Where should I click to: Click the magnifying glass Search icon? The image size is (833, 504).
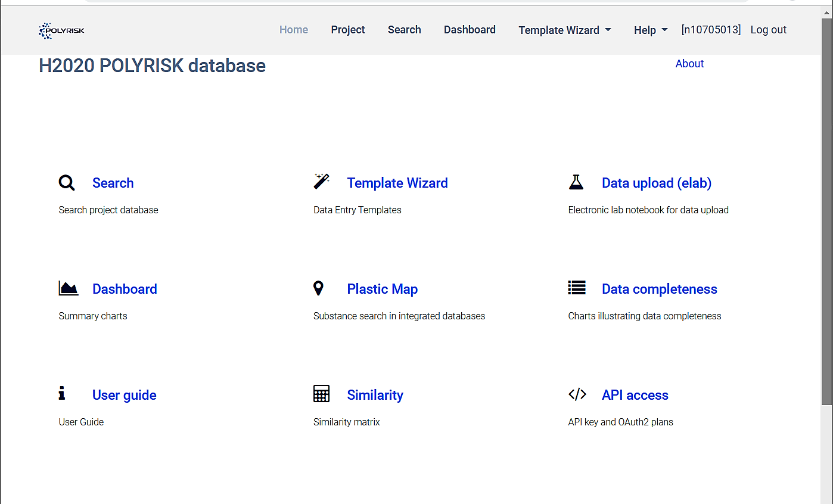click(x=67, y=183)
